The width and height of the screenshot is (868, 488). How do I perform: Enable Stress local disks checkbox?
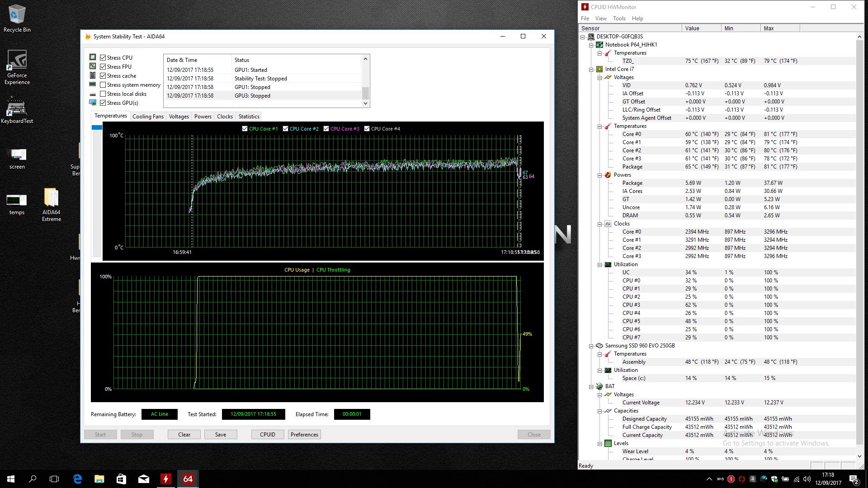(103, 94)
